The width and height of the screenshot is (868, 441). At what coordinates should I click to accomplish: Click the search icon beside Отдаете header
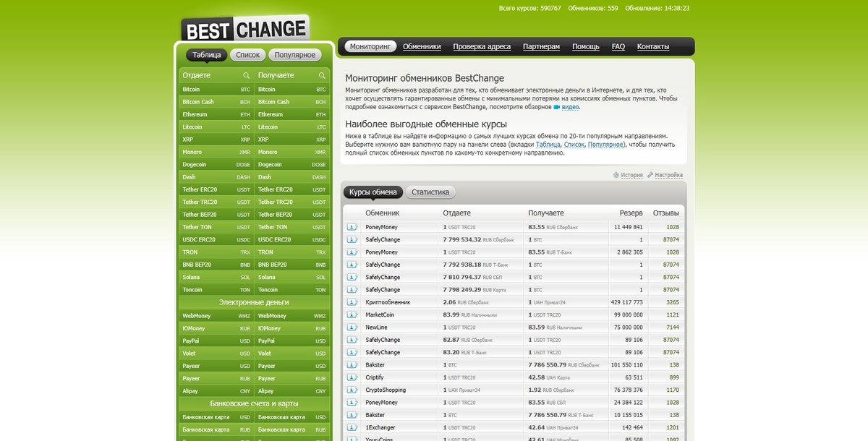247,75
